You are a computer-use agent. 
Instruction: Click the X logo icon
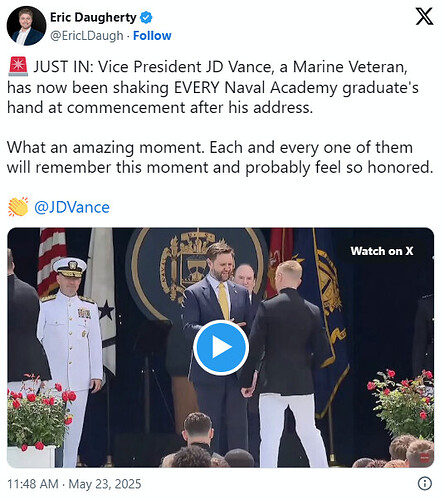[x=424, y=17]
